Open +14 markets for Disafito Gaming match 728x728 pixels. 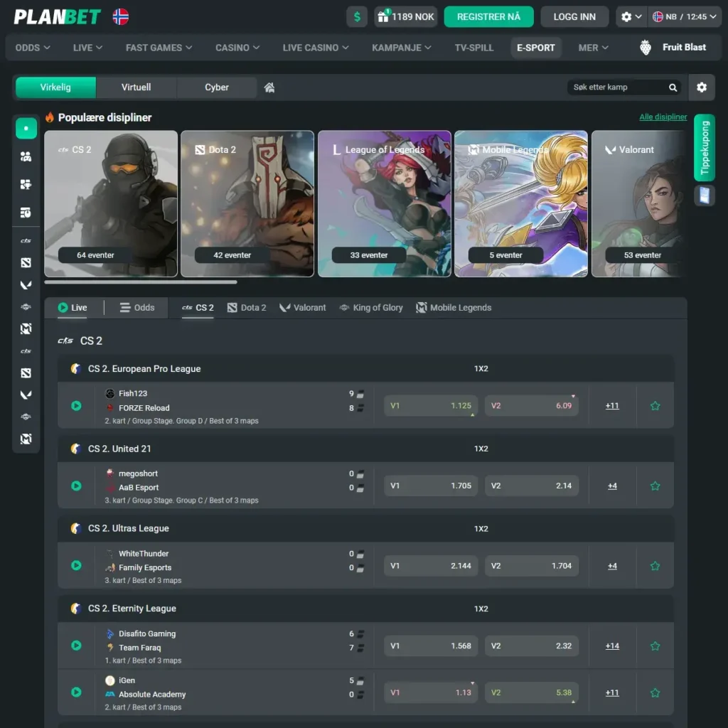(x=612, y=646)
